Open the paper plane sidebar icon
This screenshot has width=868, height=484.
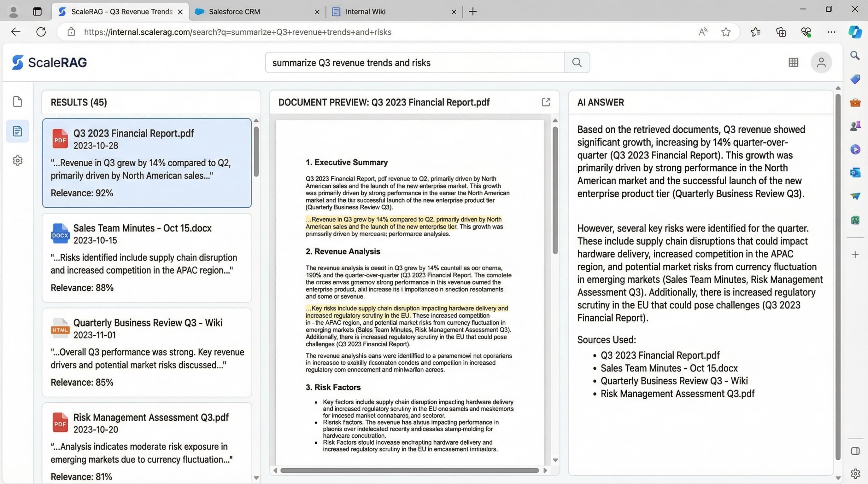click(855, 196)
